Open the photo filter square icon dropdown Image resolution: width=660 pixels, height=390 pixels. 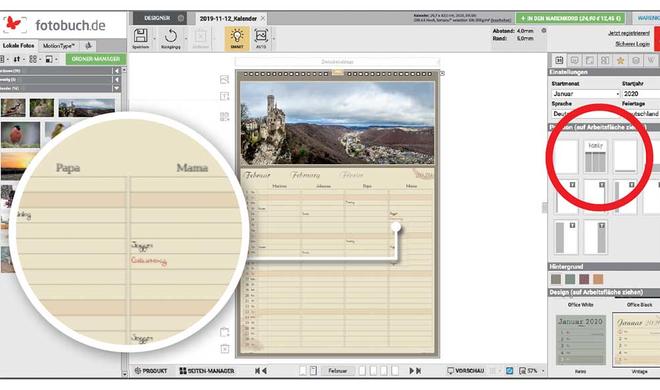[51, 59]
